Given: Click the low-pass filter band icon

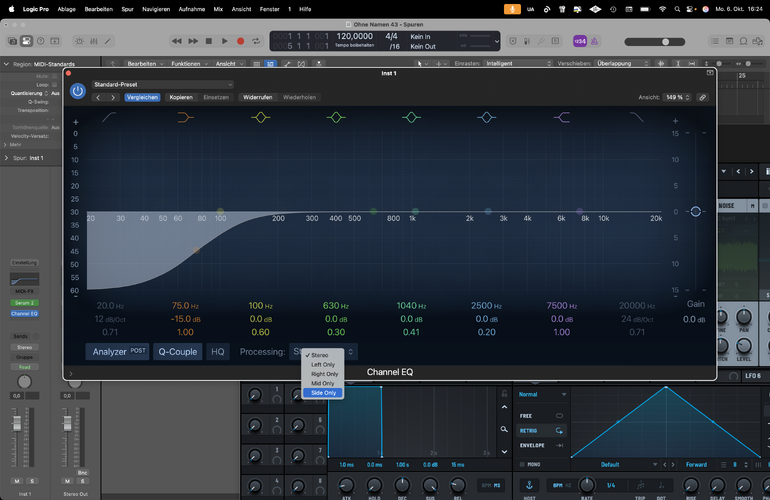Looking at the screenshot, I should point(637,118).
